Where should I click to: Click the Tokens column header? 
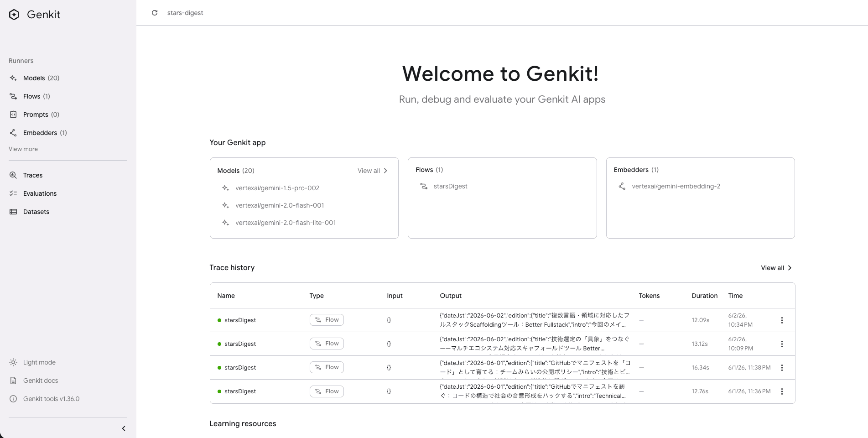649,296
